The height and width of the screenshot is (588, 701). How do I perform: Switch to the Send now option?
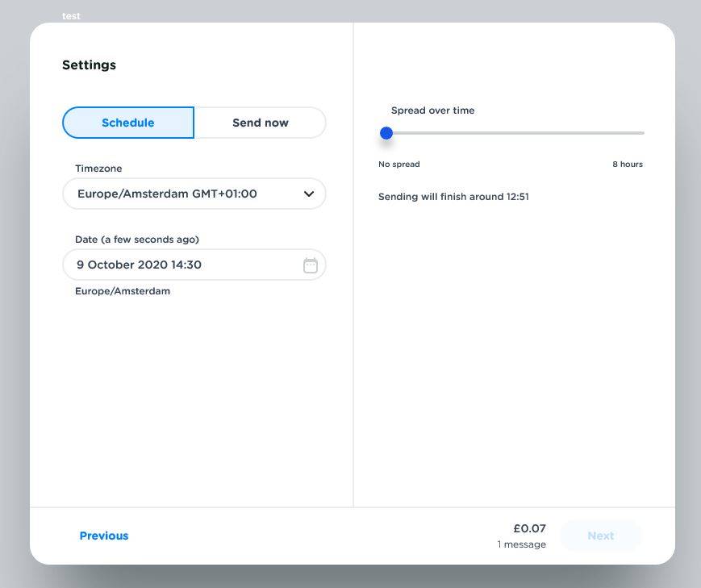[x=260, y=123]
